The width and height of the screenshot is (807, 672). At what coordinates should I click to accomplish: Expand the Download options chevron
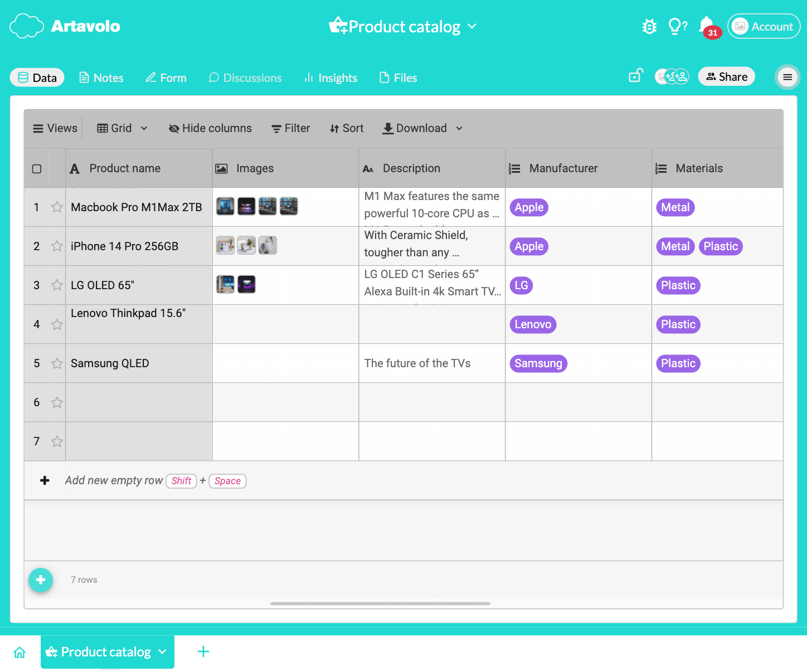[x=459, y=128]
